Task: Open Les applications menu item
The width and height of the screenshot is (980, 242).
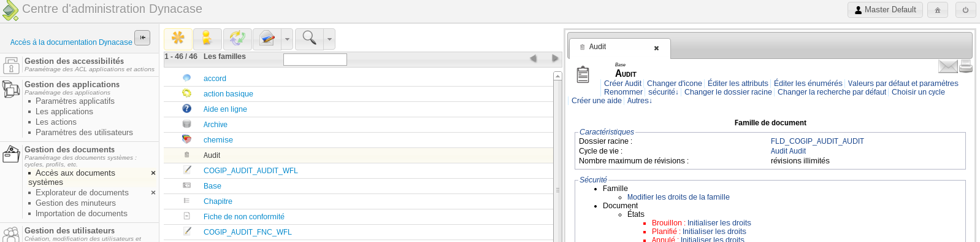Action: (64, 111)
